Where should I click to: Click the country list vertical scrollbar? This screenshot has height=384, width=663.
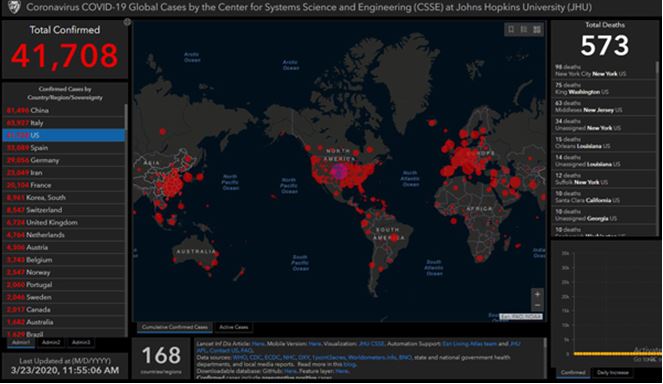(x=126, y=220)
